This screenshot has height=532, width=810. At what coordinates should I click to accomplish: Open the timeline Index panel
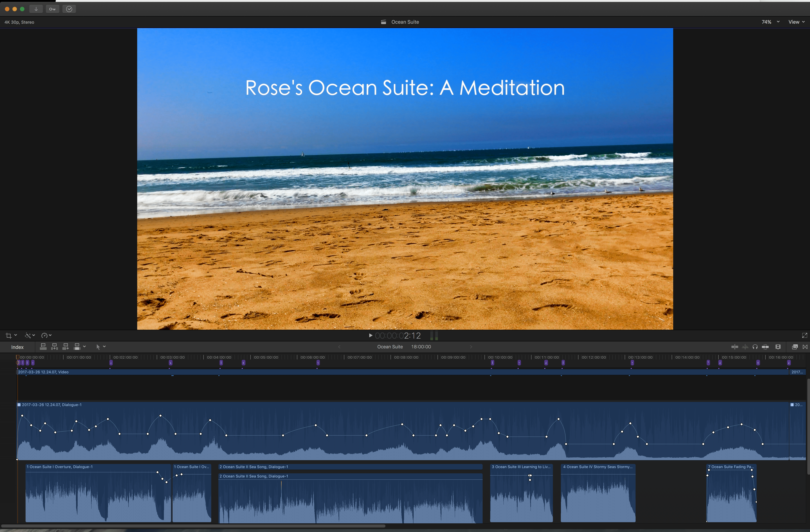tap(17, 347)
